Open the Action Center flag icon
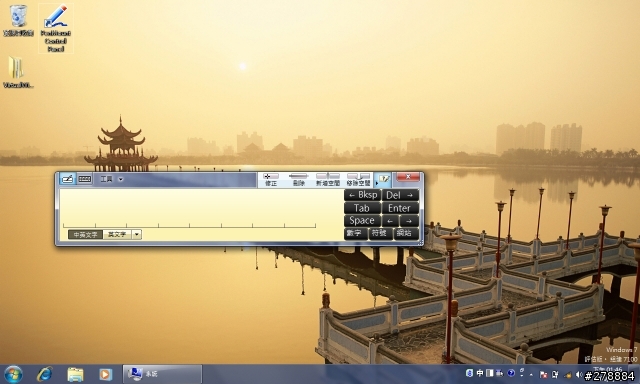The height and width of the screenshot is (384, 640). coord(543,375)
